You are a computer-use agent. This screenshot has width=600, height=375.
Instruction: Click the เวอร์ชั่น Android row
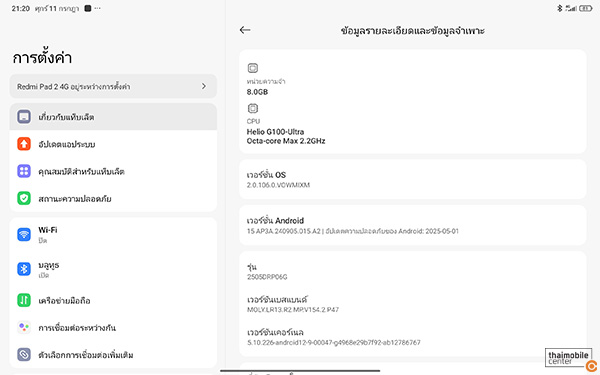[412, 225]
